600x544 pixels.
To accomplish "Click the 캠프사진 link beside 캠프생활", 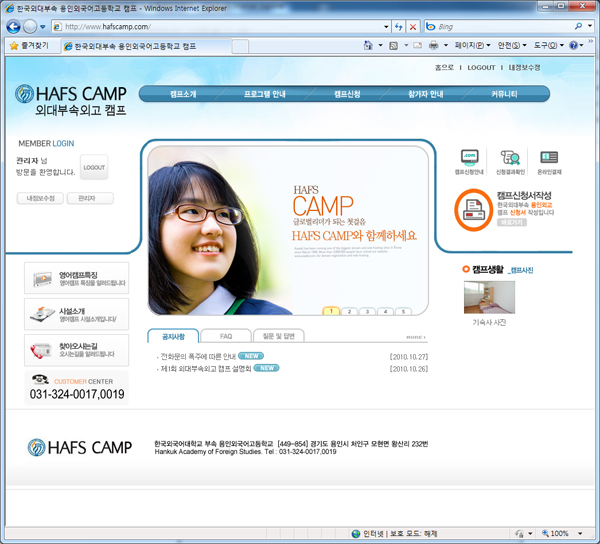I will click(x=520, y=270).
